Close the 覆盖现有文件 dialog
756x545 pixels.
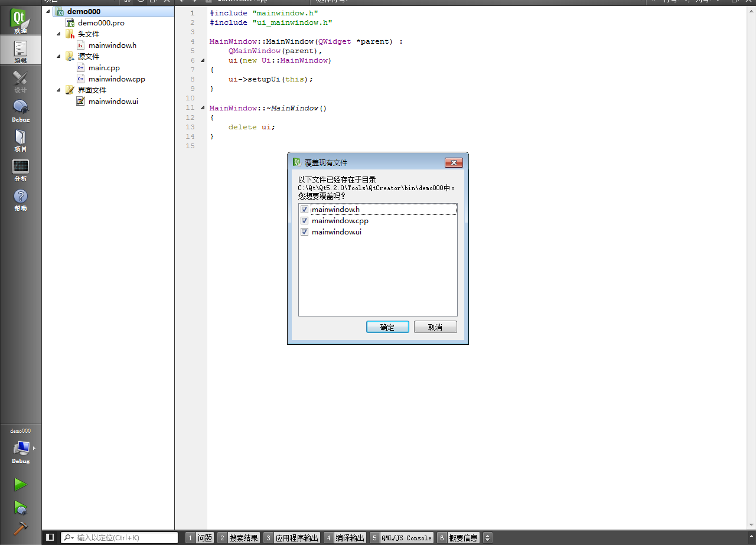(x=454, y=162)
